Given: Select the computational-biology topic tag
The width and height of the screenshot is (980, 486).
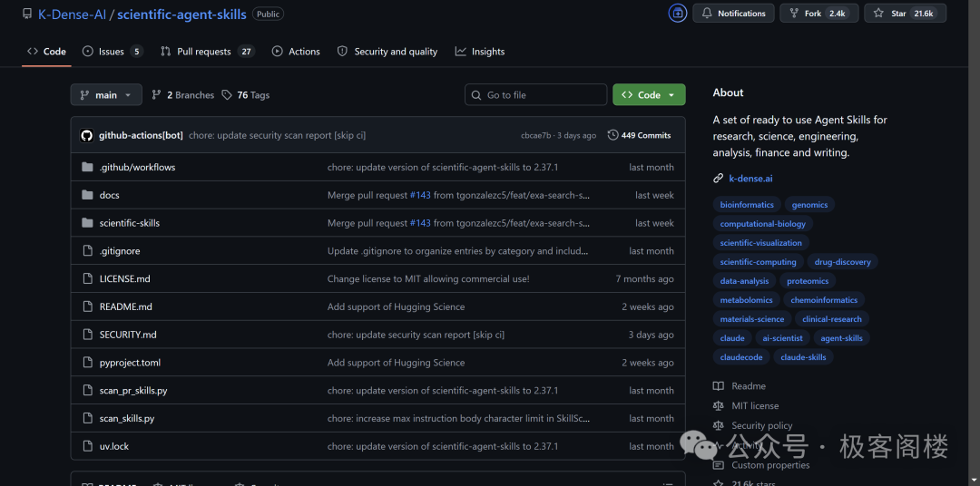Looking at the screenshot, I should (762, 224).
